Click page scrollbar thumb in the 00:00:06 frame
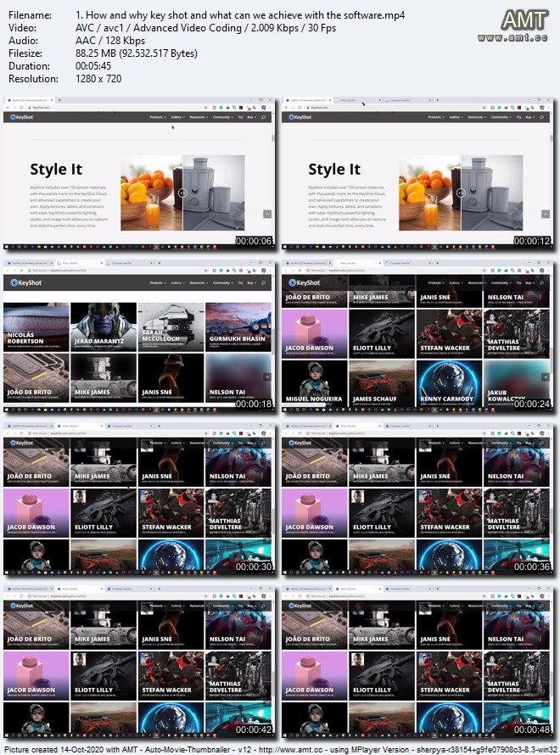 pos(273,138)
